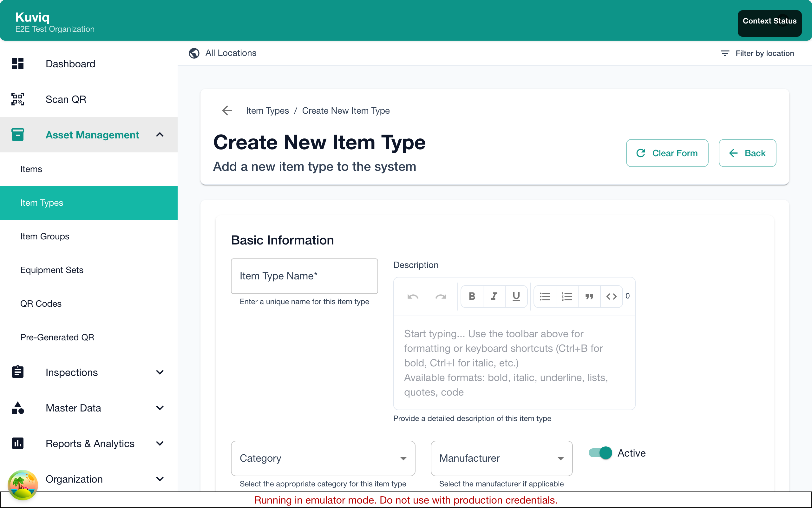Viewport: 812px width, 508px height.
Task: Click Filter by location
Action: tap(757, 53)
